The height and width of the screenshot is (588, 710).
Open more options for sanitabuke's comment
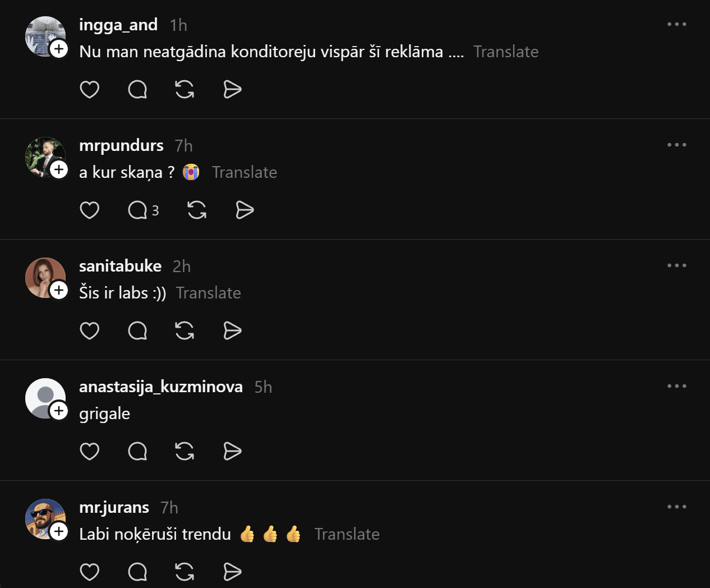[x=676, y=266]
